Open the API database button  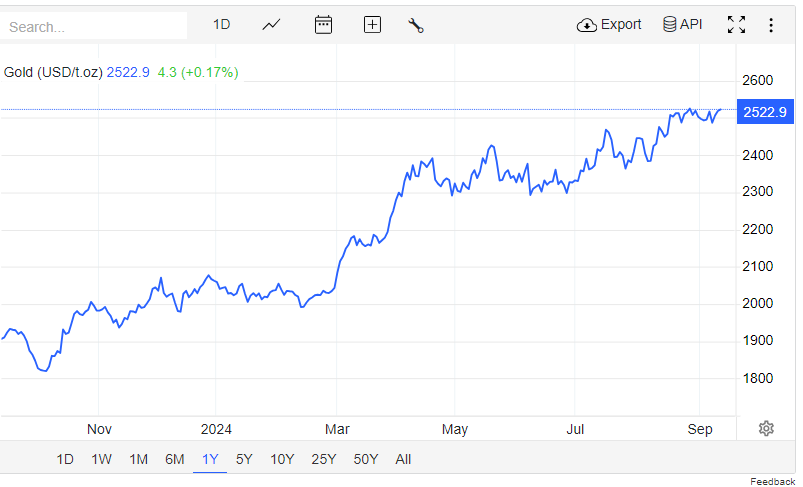click(x=683, y=24)
